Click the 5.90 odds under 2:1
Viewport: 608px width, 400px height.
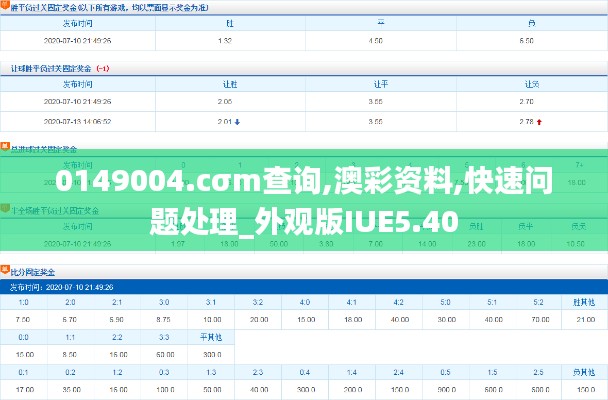(x=117, y=320)
